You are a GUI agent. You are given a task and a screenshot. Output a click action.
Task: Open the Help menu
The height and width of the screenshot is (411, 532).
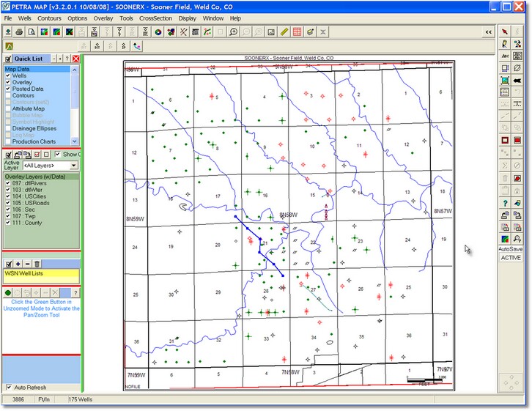(235, 18)
